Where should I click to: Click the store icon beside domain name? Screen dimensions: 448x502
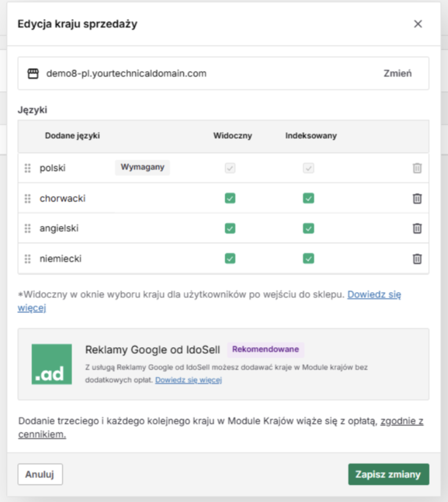33,73
